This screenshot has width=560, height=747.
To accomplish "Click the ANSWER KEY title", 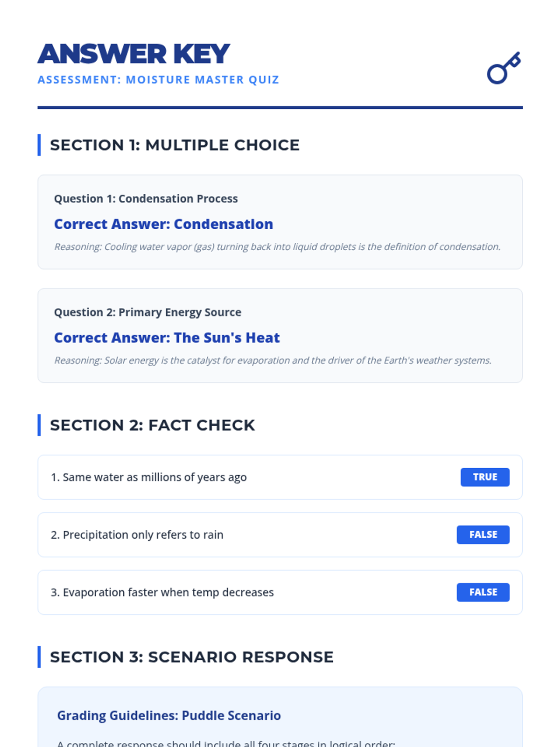I will point(133,54).
